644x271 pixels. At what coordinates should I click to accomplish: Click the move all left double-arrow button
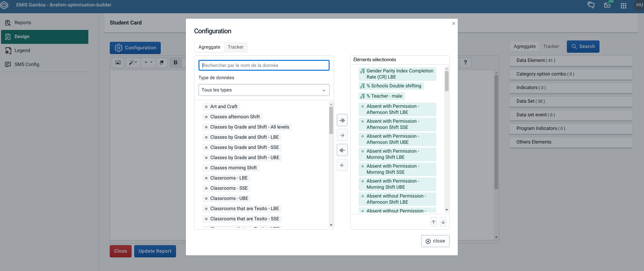(x=342, y=150)
